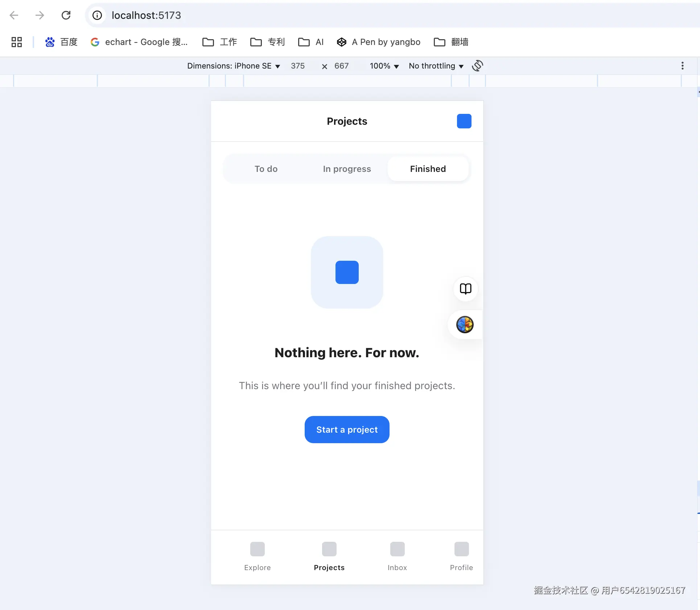Open the 100% zoom dropdown
Screen dimensions: 700x610
(x=384, y=66)
